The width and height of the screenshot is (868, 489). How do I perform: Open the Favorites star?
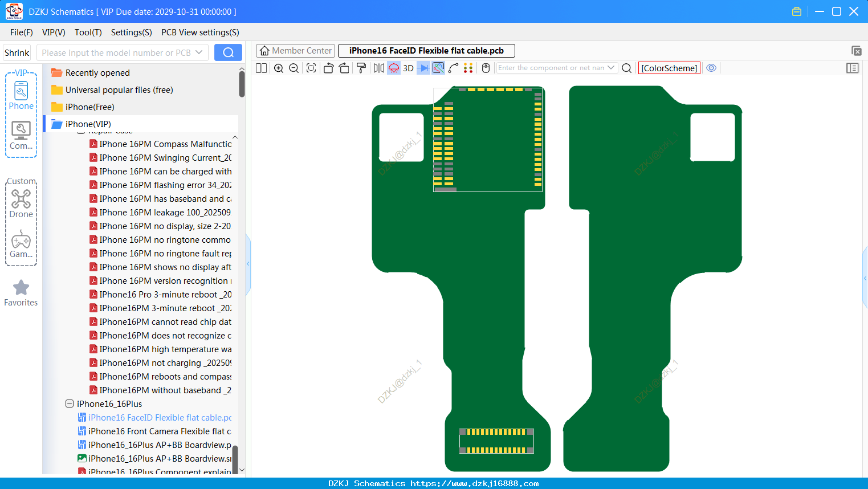pos(21,293)
